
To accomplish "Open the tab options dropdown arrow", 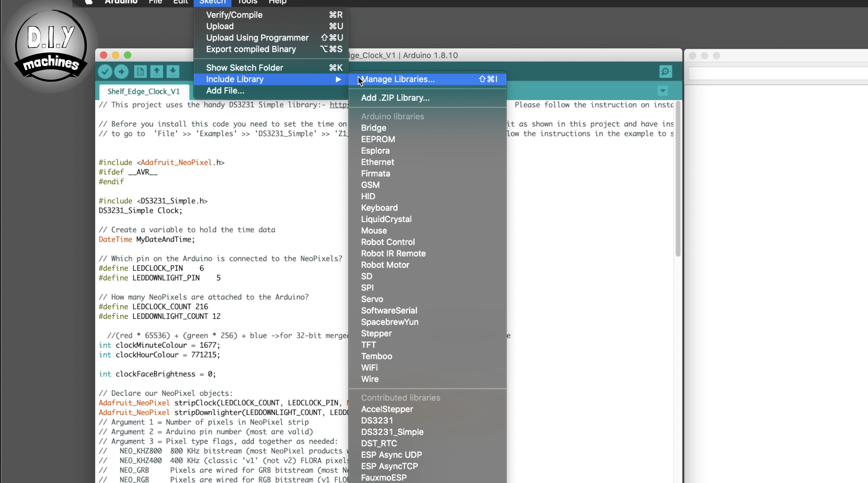I will 663,91.
